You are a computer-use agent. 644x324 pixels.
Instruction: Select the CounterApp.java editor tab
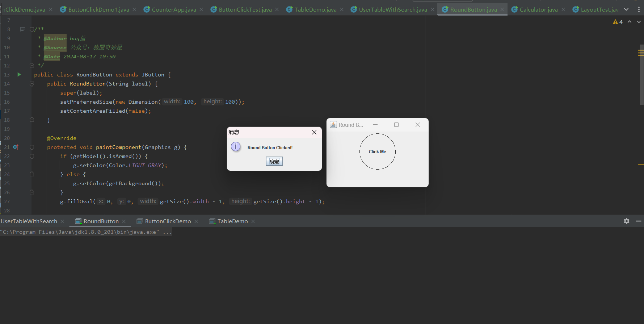[174, 9]
